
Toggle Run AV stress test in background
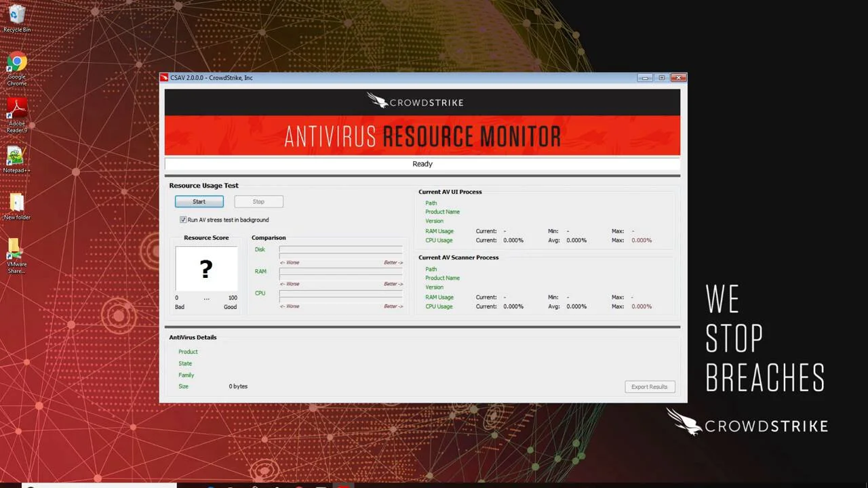coord(183,220)
